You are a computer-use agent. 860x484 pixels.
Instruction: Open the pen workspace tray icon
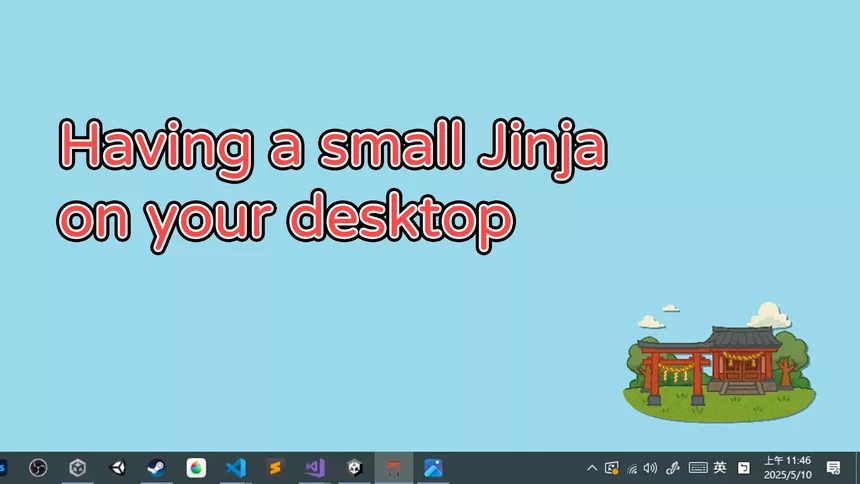tap(673, 468)
